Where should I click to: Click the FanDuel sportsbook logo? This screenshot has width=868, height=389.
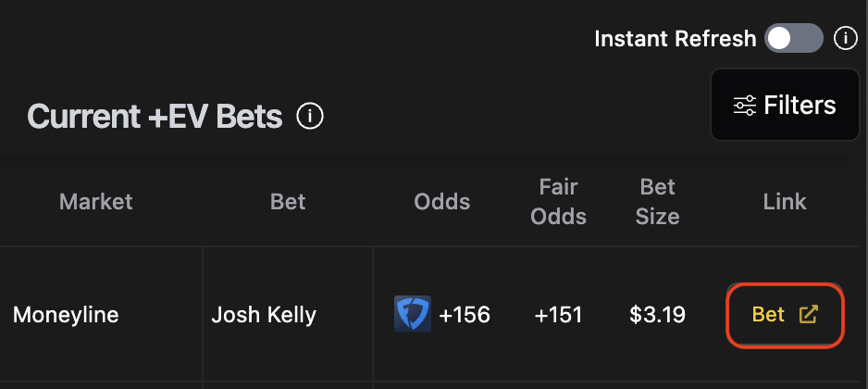pyautogui.click(x=413, y=314)
